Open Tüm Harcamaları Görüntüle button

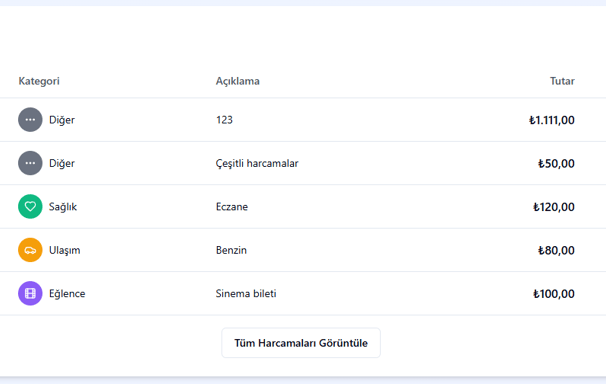pos(301,343)
